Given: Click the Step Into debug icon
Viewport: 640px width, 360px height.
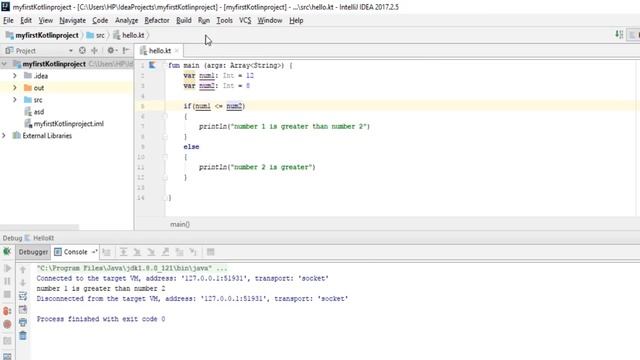Looking at the screenshot, I should 137,252.
